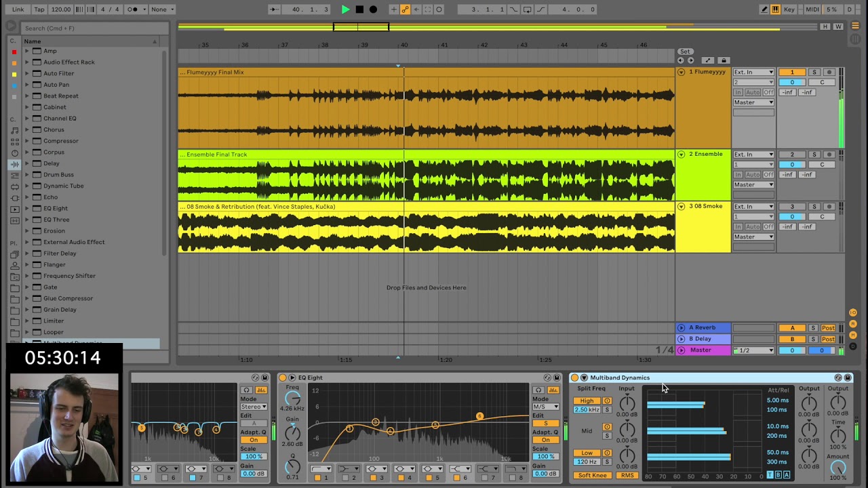The height and width of the screenshot is (488, 868).
Task: Click the Tap tempo button
Action: click(x=39, y=9)
